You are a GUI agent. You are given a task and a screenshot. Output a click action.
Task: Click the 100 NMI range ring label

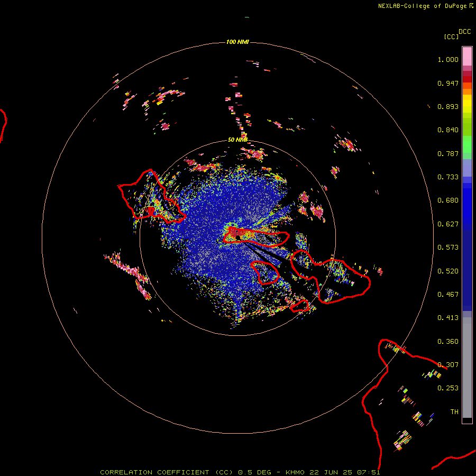tap(237, 42)
